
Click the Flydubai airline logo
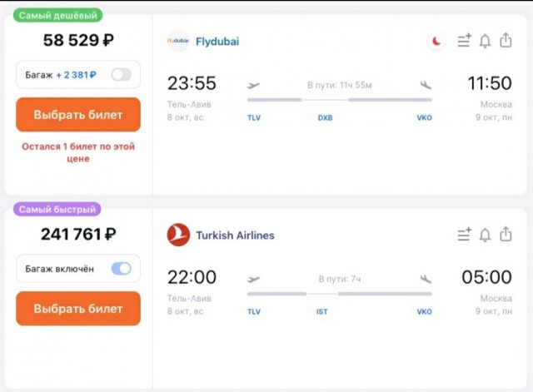point(178,41)
